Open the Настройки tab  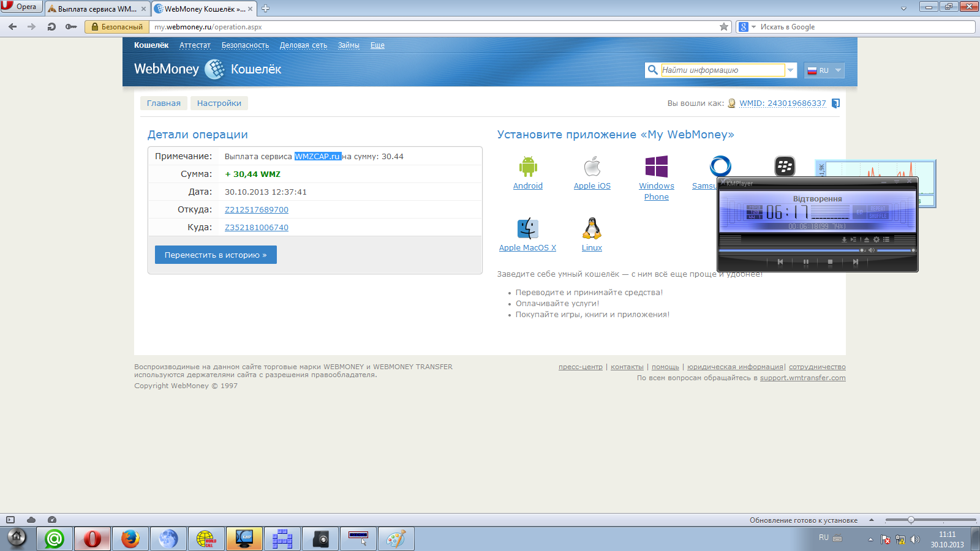[219, 103]
